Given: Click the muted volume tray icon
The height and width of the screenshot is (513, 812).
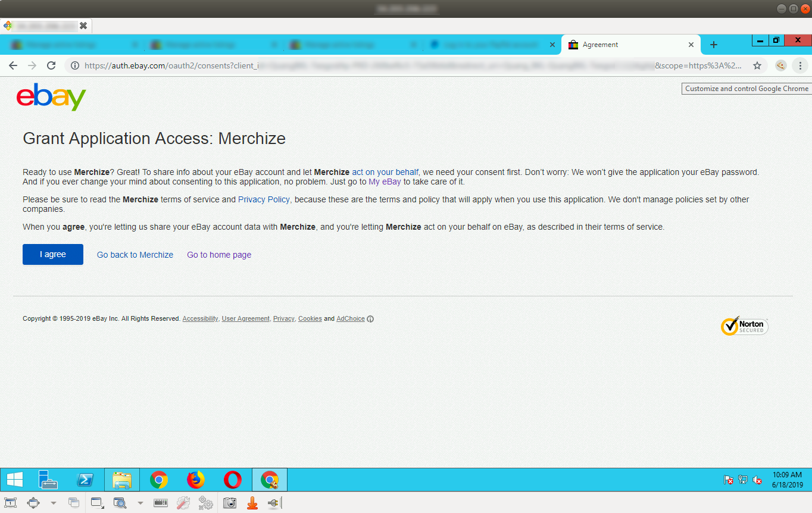Looking at the screenshot, I should point(758,480).
